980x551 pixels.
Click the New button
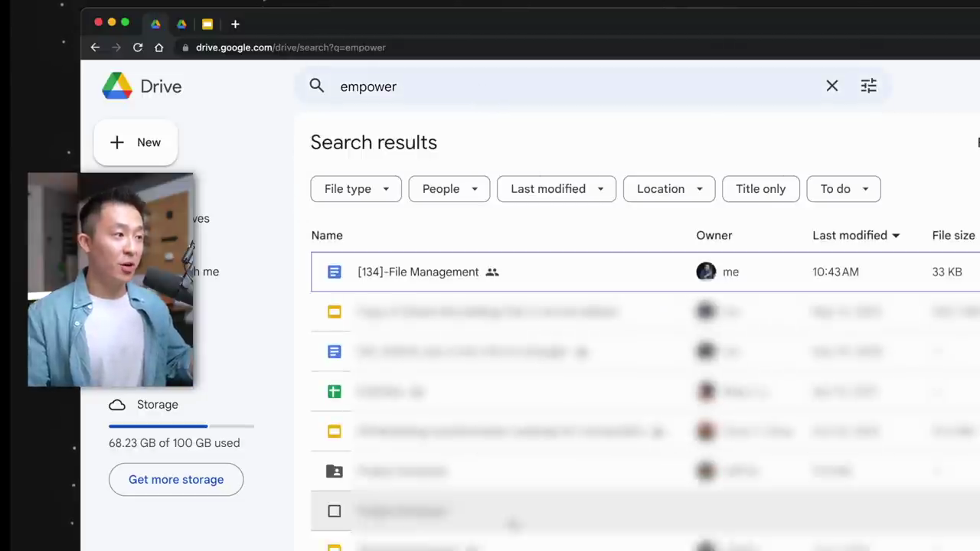(x=136, y=142)
